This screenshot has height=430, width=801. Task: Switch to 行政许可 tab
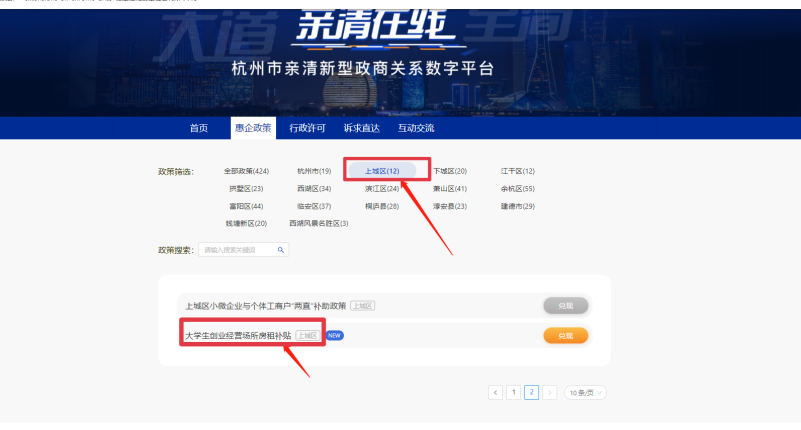307,128
